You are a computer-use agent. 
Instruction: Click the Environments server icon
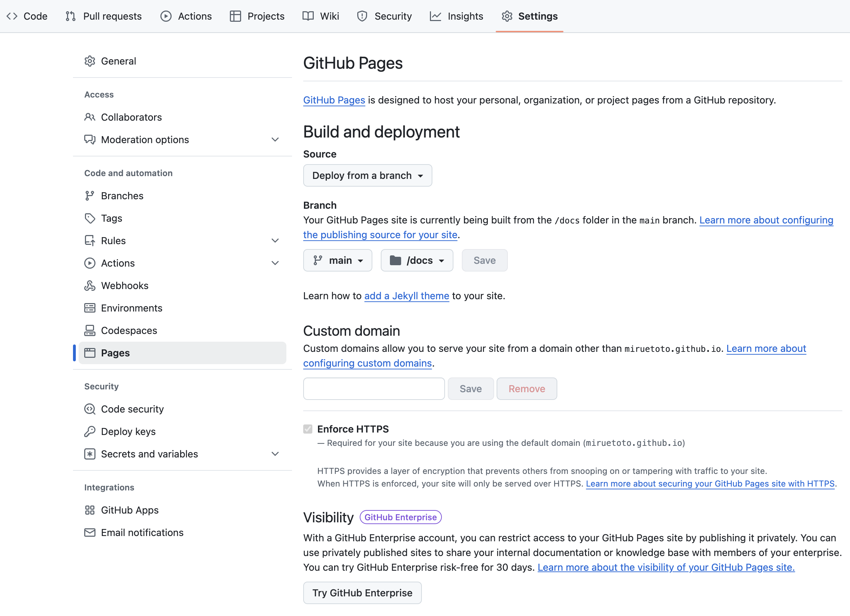tap(89, 308)
